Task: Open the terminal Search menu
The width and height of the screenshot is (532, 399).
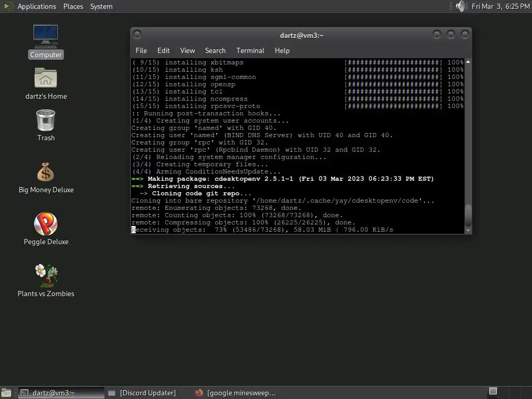Action: (215, 50)
